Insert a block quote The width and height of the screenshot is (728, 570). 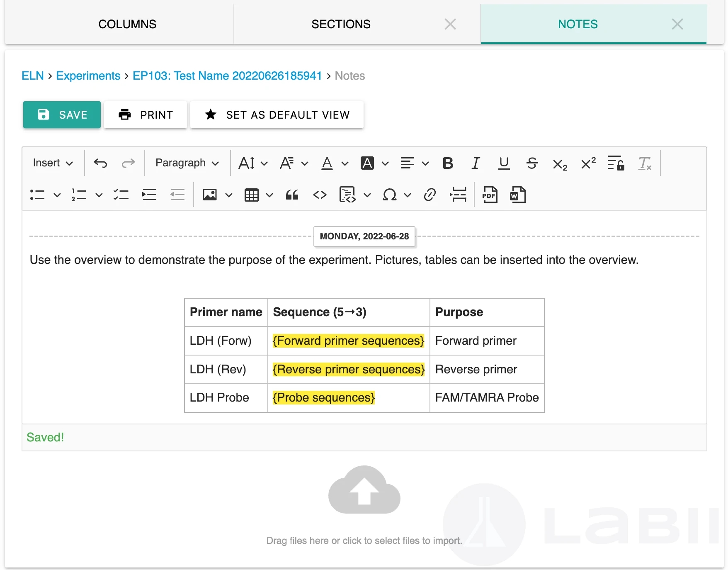coord(292,195)
